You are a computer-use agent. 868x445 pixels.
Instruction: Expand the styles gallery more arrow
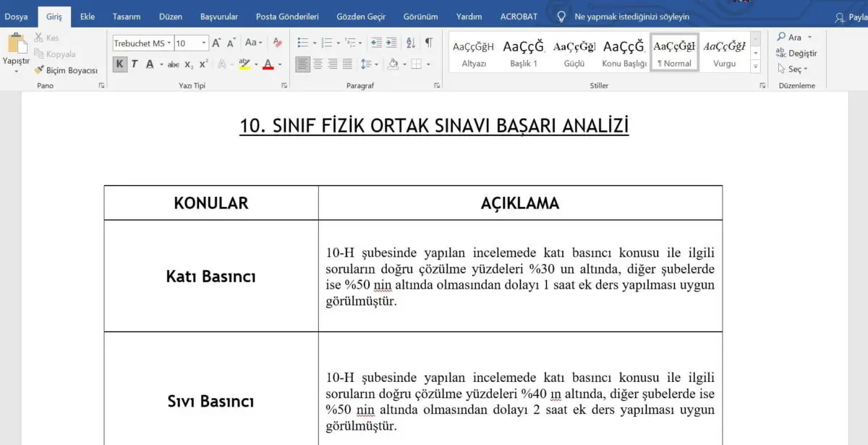click(756, 67)
